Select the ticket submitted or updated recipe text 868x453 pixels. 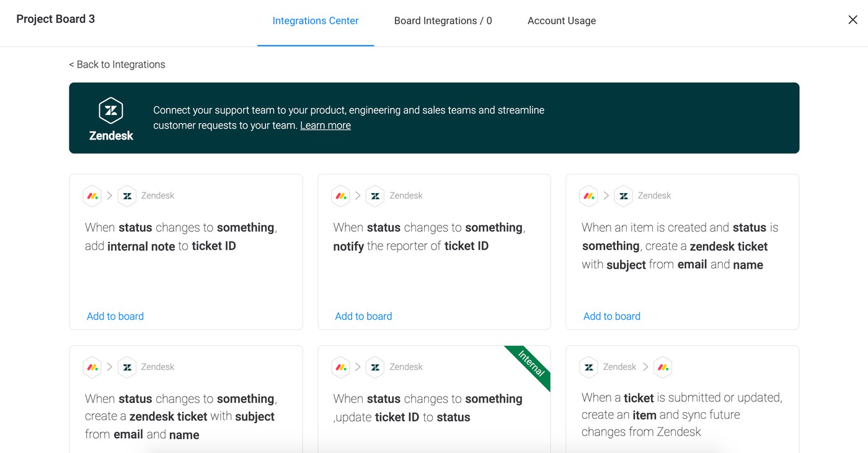pyautogui.click(x=681, y=415)
